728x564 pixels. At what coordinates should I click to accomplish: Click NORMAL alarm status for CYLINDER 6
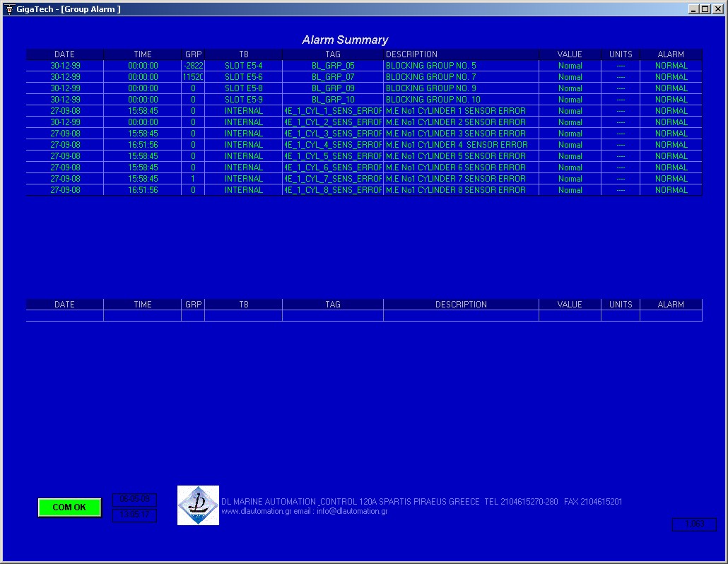pos(671,168)
